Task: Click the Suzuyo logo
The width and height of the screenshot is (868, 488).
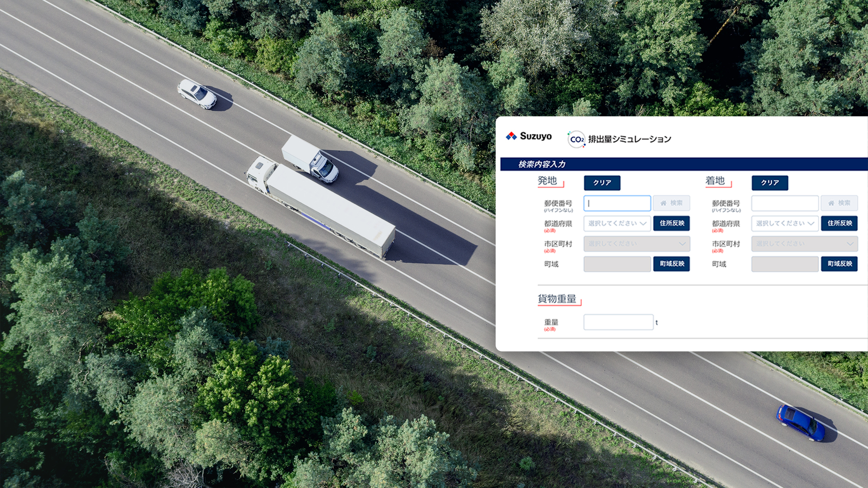Action: pyautogui.click(x=529, y=136)
